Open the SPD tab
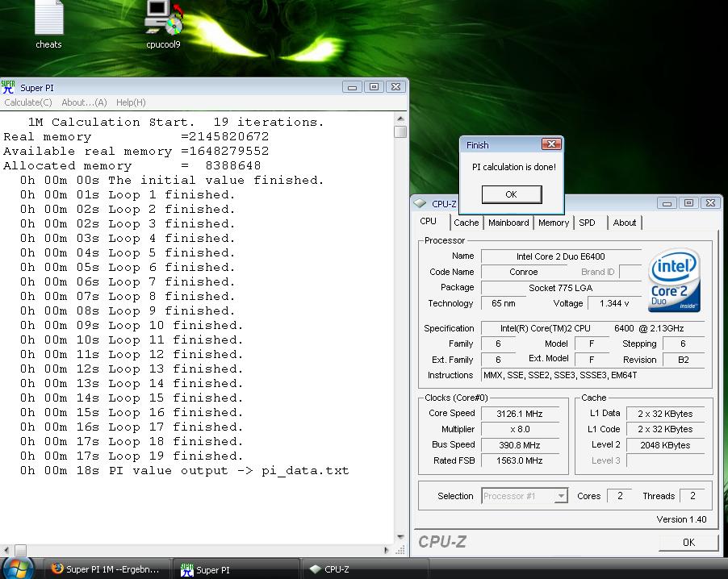 coord(587,223)
